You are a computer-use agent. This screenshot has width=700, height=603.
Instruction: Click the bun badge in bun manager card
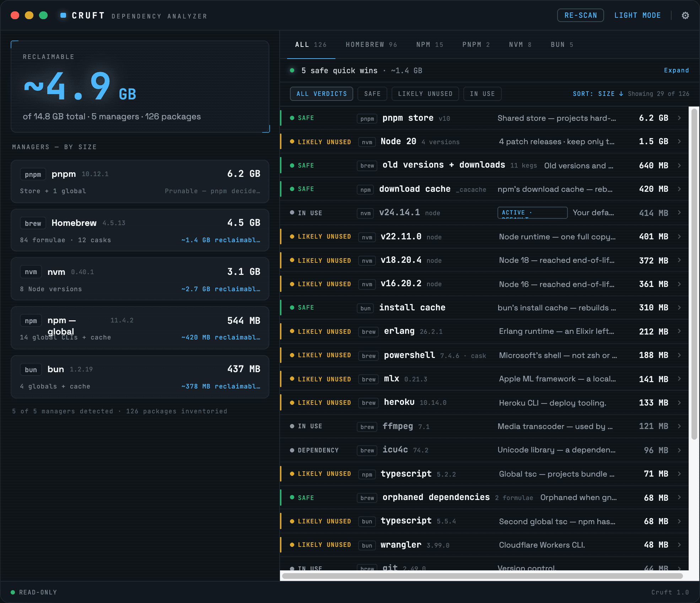(31, 370)
